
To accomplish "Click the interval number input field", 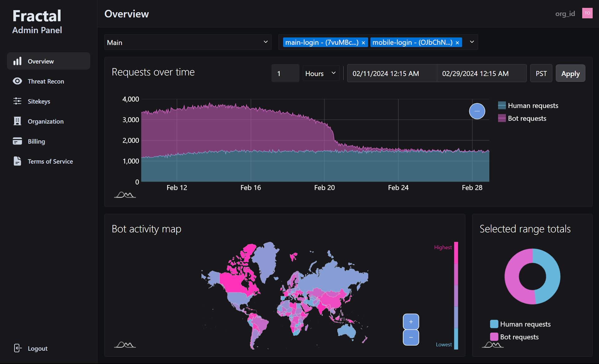I will pyautogui.click(x=285, y=73).
